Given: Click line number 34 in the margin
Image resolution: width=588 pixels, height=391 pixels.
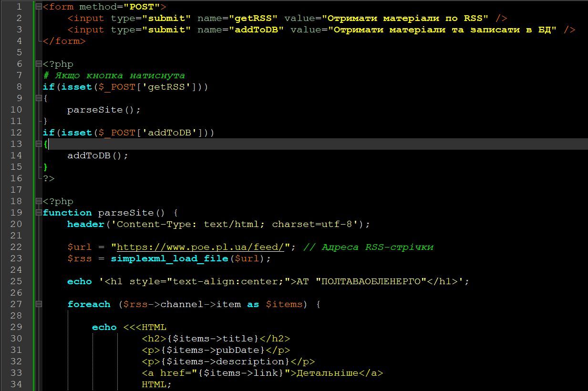Looking at the screenshot, I should (16, 384).
